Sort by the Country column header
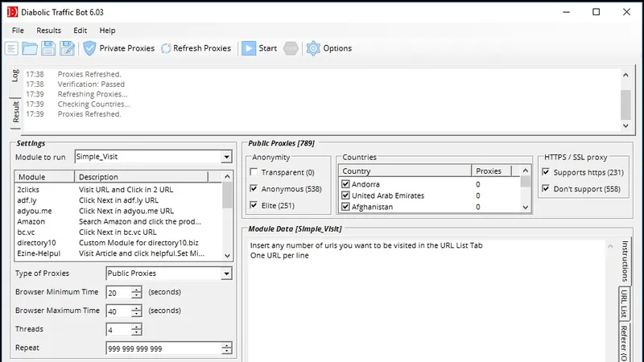This screenshot has width=644, height=362. pos(405,171)
